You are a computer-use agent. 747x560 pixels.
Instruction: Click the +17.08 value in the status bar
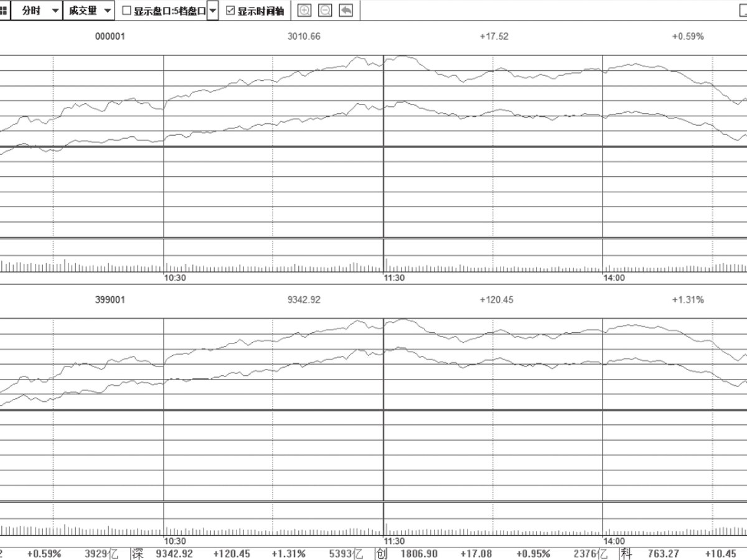476,554
